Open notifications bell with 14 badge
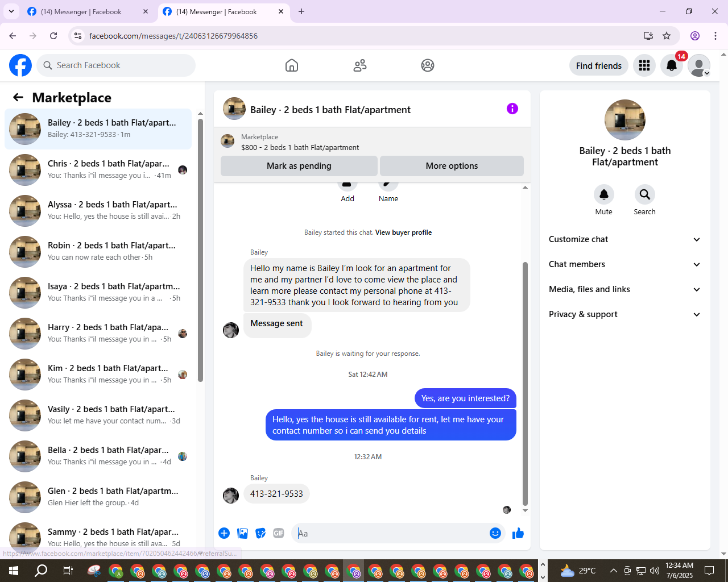 tap(672, 65)
